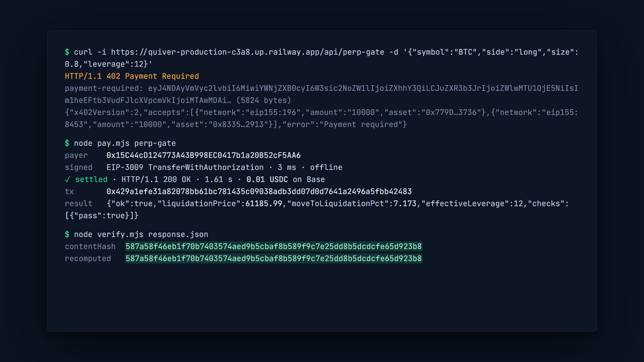644x362 pixels.
Task: Click the highlighted contentHash value
Action: (274, 246)
